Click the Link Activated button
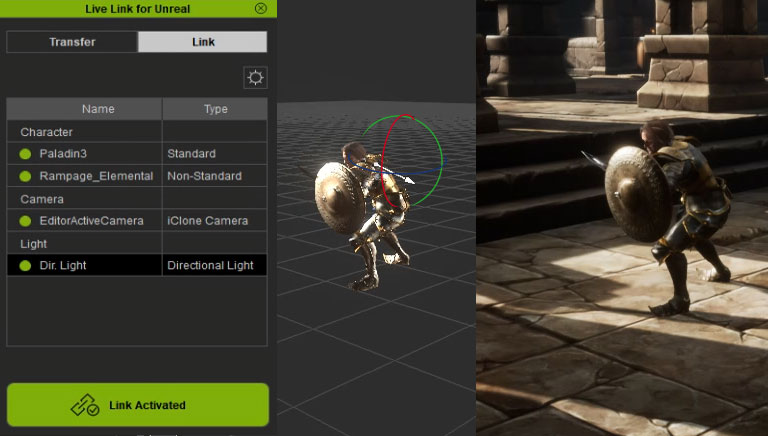 click(x=138, y=405)
